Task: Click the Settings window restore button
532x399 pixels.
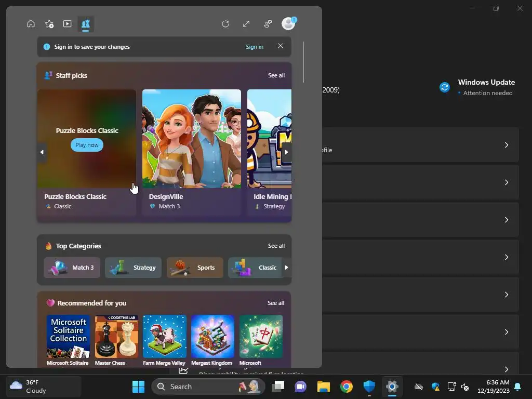Action: [496, 8]
